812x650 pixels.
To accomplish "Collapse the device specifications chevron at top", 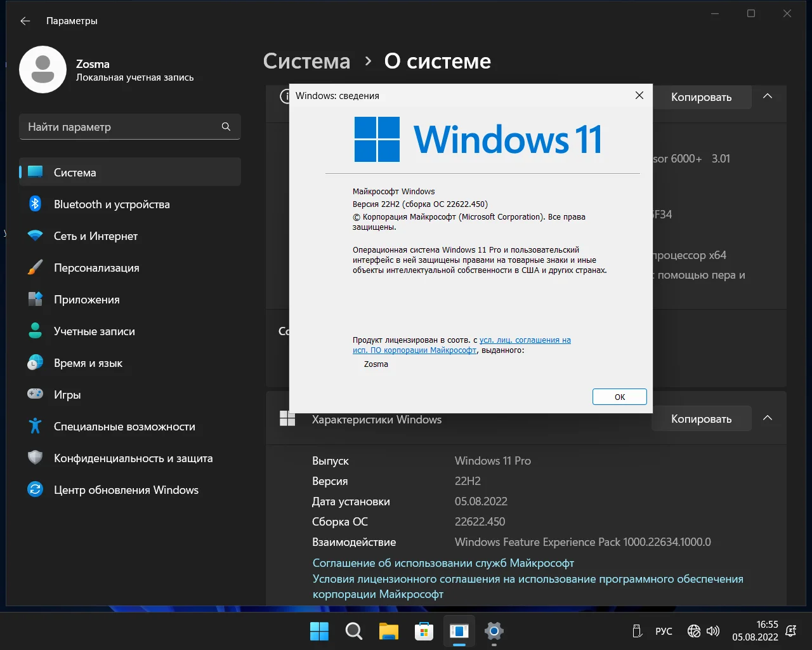I will (x=768, y=96).
